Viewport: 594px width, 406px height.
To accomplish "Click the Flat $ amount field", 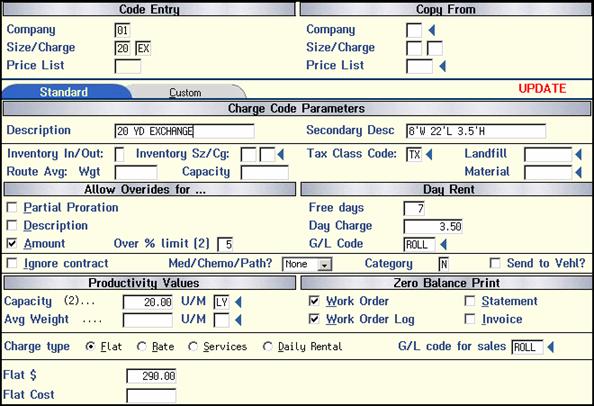I will coord(151,376).
